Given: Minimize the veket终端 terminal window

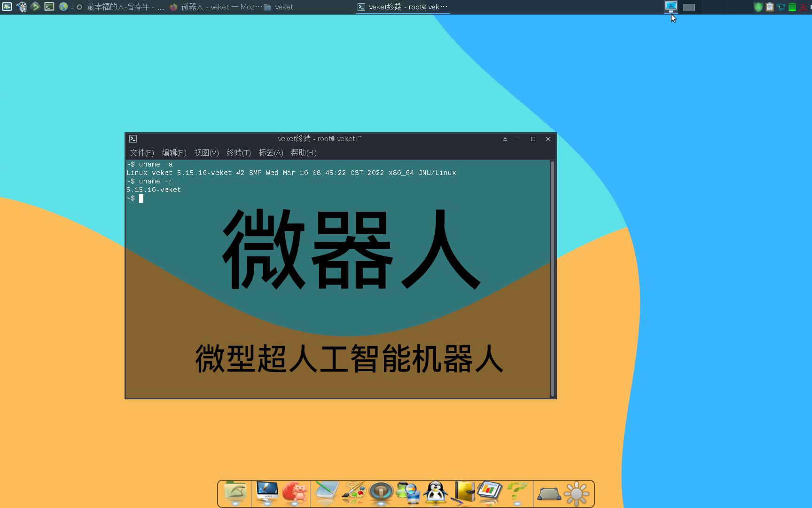Looking at the screenshot, I should (518, 139).
